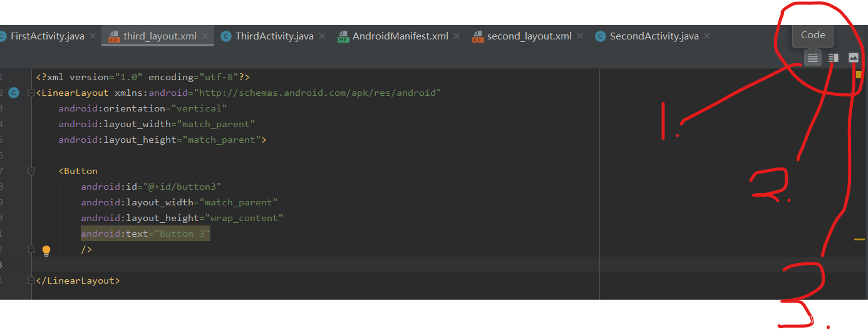Close the third_layout.xml tab

click(x=205, y=36)
